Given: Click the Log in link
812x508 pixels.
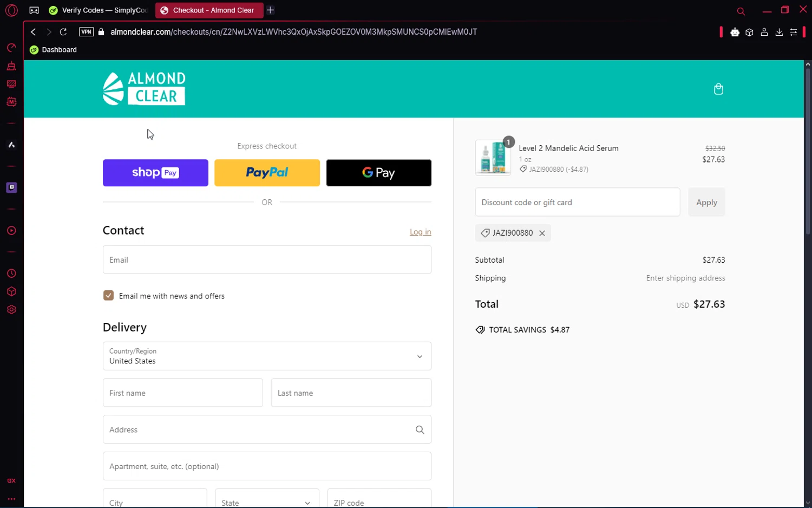Looking at the screenshot, I should pos(420,232).
